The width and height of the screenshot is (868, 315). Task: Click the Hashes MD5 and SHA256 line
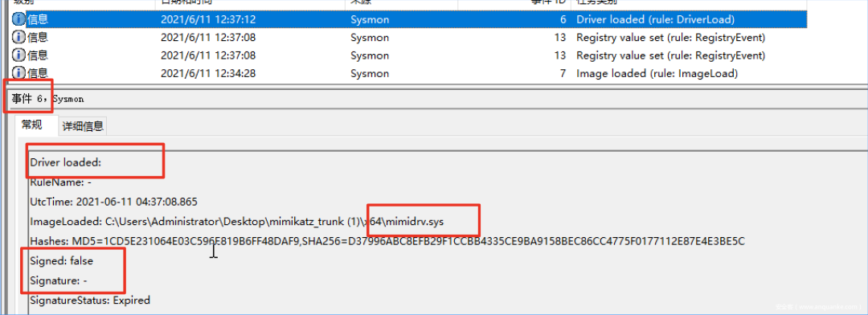coord(387,241)
